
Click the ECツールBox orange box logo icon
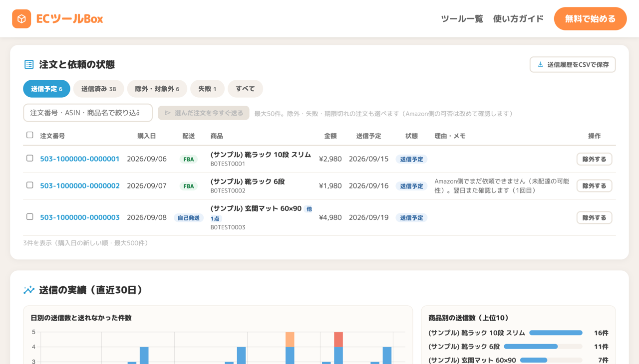21,19
